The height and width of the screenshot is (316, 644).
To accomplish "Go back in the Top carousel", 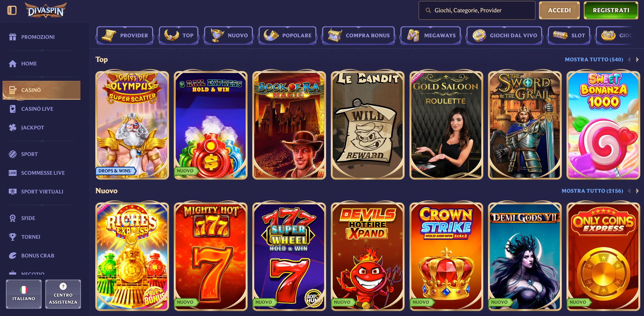I will point(629,59).
